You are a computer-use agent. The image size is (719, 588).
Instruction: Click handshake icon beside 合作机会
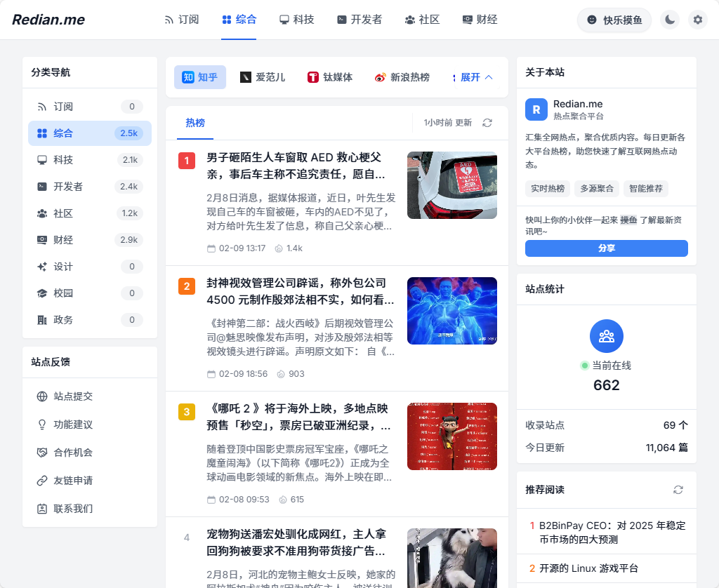[42, 453]
